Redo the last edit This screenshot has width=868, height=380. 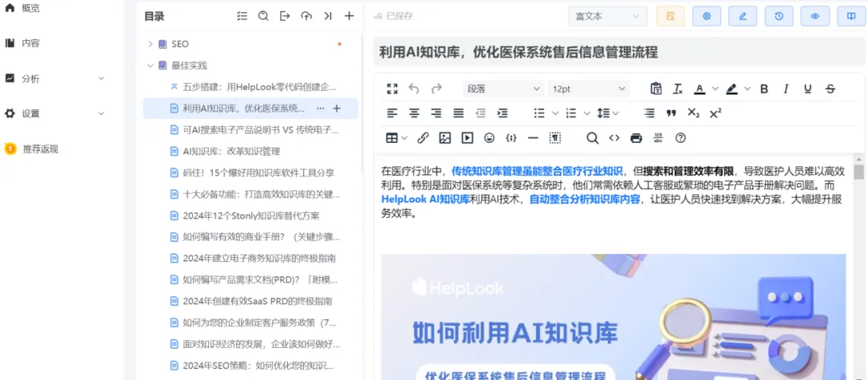click(x=436, y=88)
